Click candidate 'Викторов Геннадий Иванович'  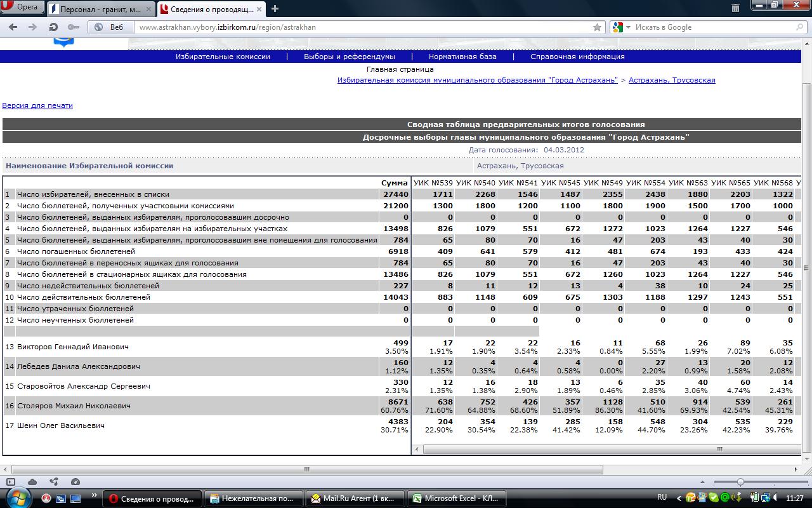point(72,347)
